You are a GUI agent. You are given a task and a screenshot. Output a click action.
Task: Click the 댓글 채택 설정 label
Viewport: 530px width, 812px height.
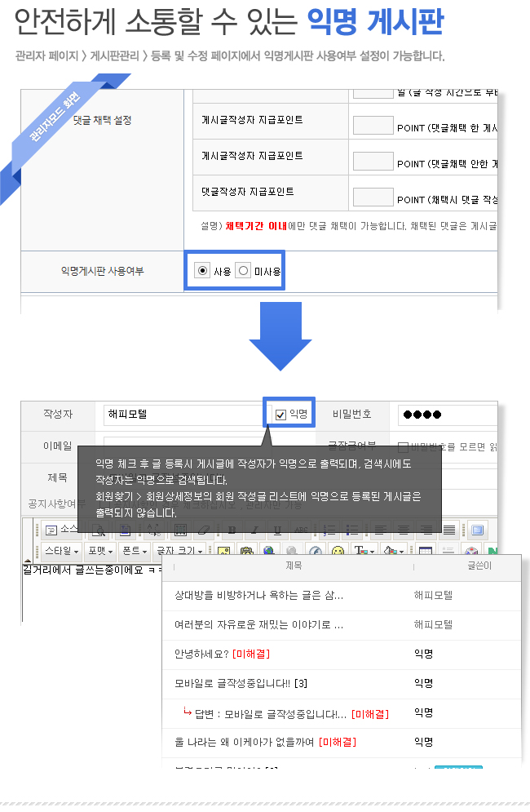(x=102, y=120)
